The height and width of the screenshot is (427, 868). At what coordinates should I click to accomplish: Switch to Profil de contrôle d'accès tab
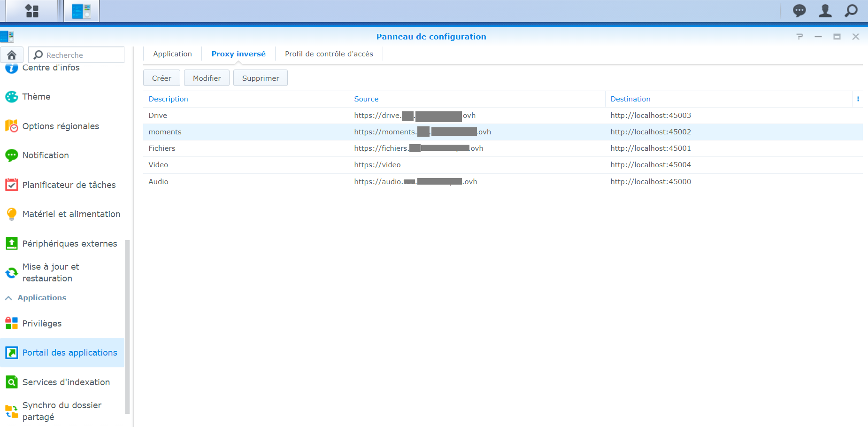[329, 54]
